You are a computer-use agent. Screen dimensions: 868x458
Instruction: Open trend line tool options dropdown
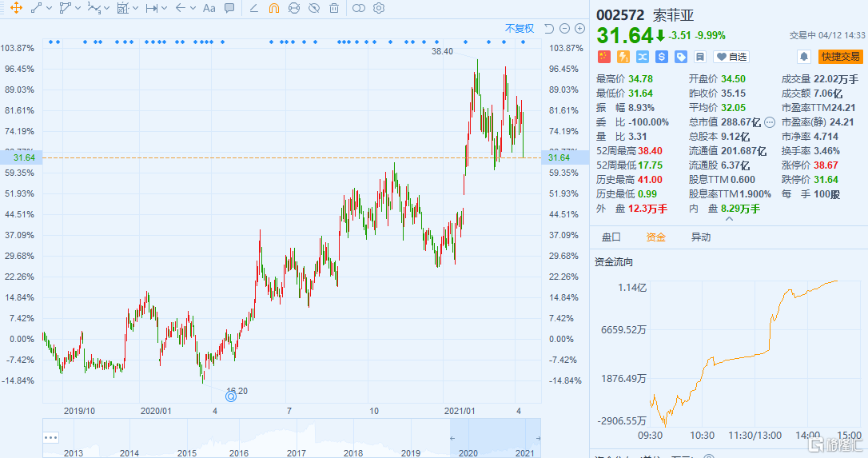[50, 8]
